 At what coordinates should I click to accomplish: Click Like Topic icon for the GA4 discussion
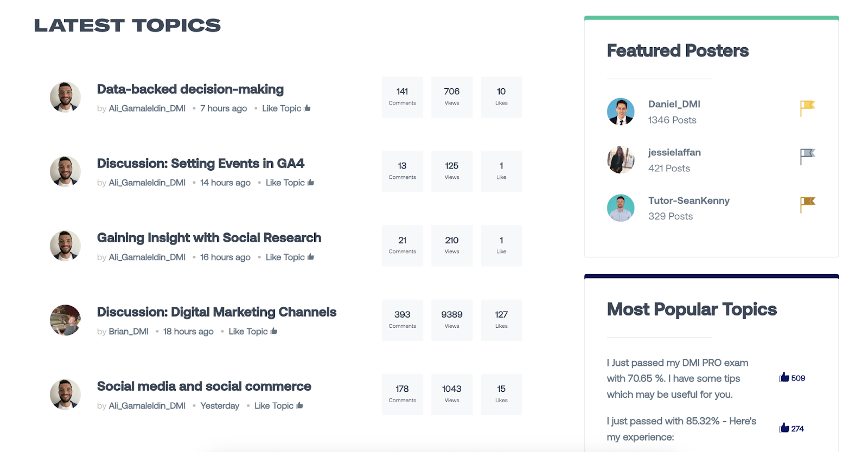click(310, 182)
